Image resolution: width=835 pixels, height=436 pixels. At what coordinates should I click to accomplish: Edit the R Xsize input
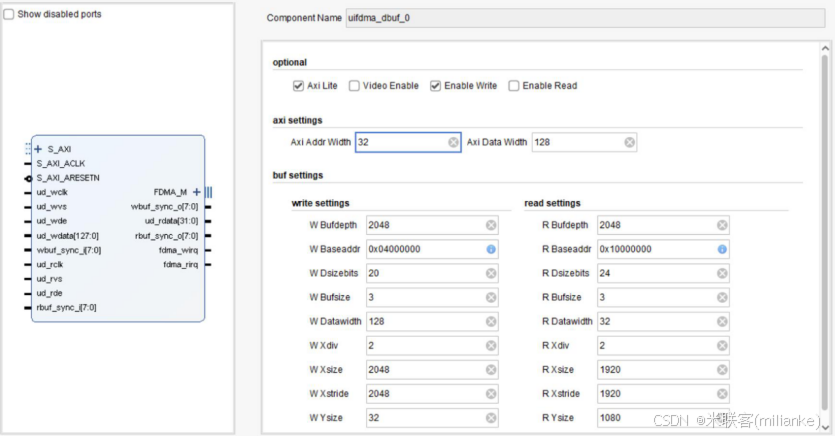point(663,369)
